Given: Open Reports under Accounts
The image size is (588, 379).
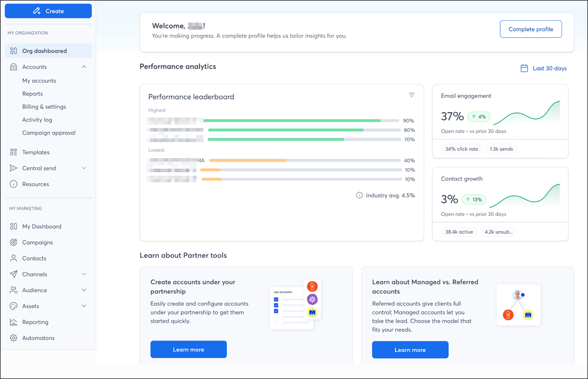Looking at the screenshot, I should click(32, 94).
